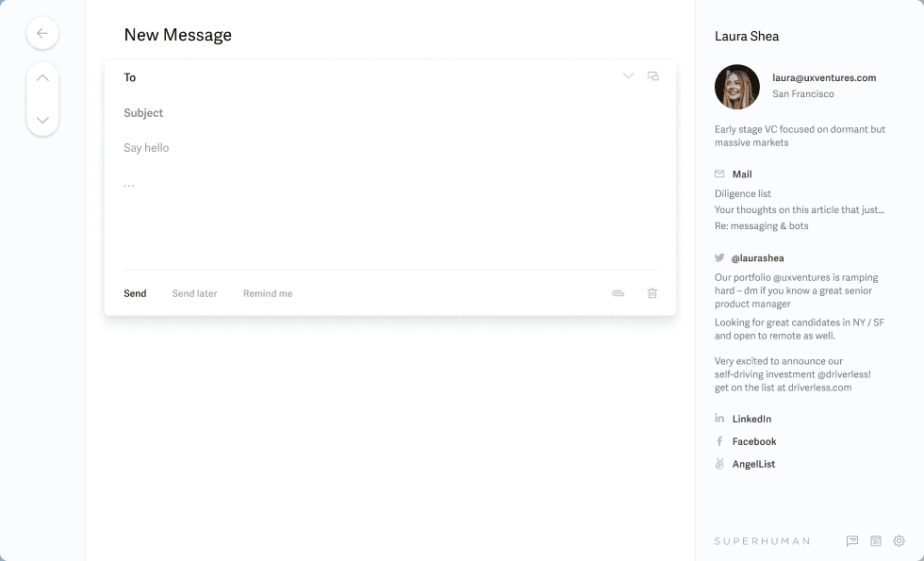Image resolution: width=924 pixels, height=561 pixels.
Task: Open the settings gear icon
Action: click(898, 541)
